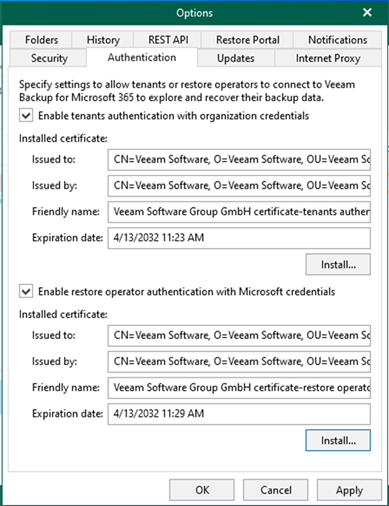Screen dimensions: 389x506
Task: Click the tenants certificate Friendly name field
Action: [x=239, y=212]
